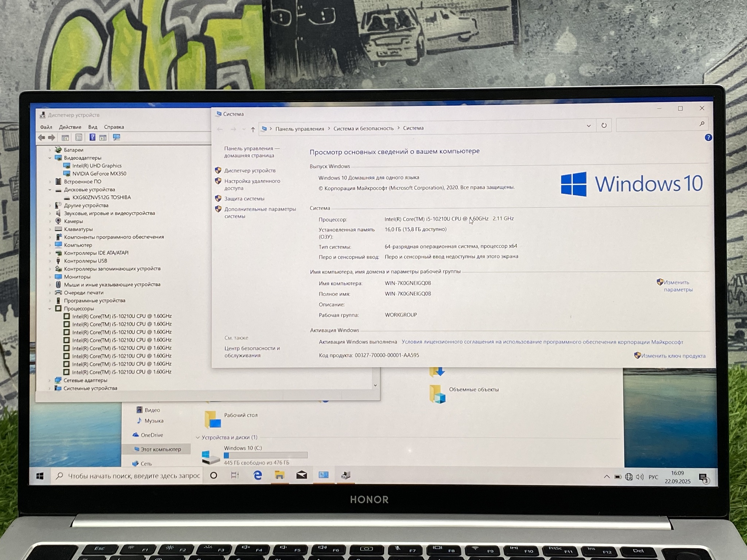Click the Защита системы link
The height and width of the screenshot is (560, 747).
coord(244,199)
